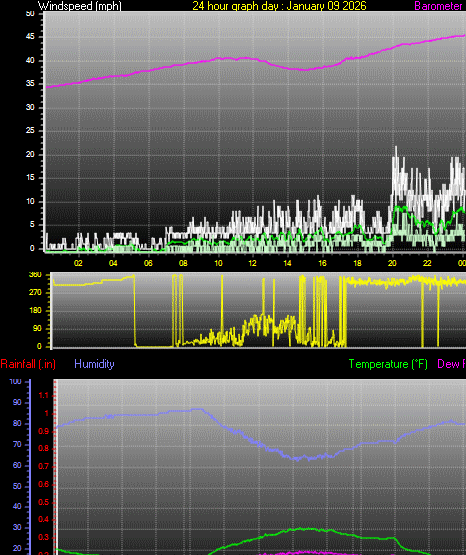Click 0.7 on the red rainfall axis

43,467
